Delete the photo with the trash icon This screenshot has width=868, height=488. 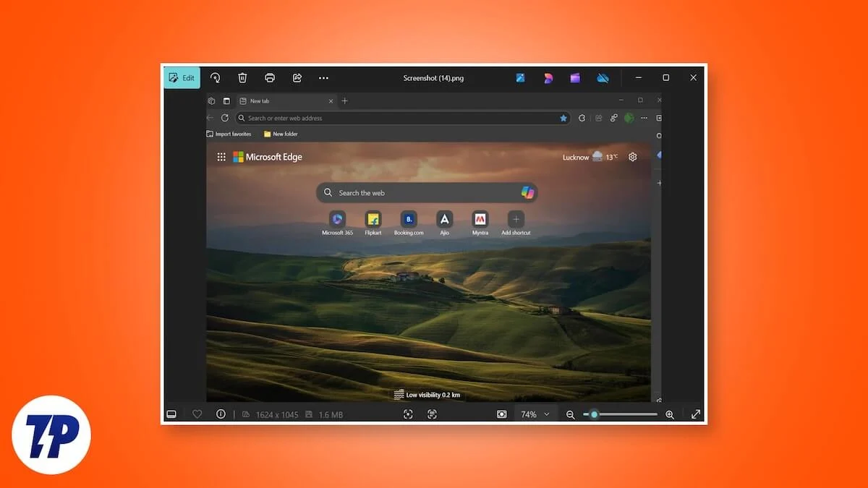242,78
